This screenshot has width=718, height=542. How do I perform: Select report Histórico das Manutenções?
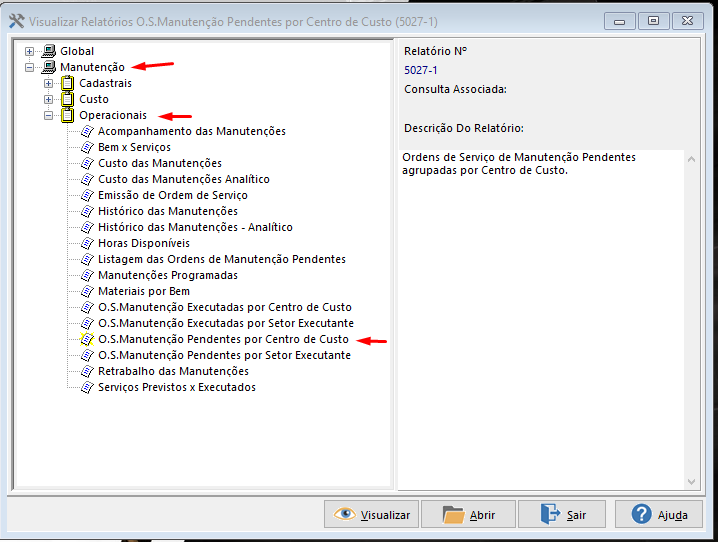168,211
